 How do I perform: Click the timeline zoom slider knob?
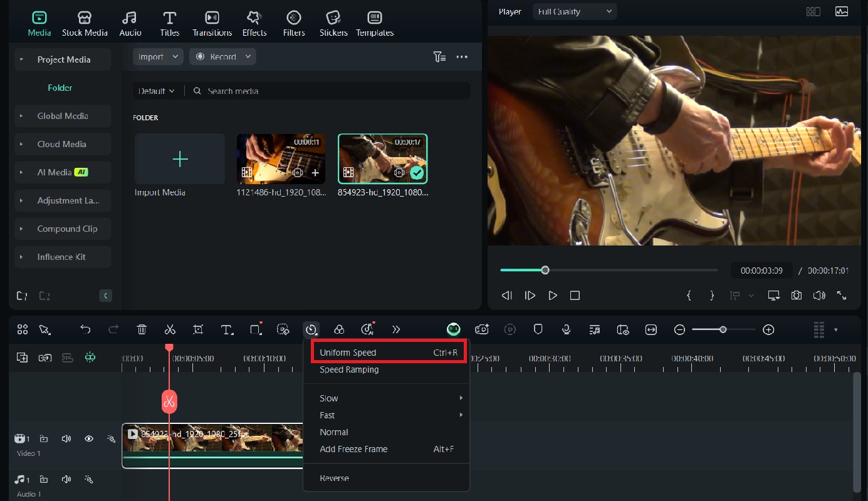coord(723,329)
